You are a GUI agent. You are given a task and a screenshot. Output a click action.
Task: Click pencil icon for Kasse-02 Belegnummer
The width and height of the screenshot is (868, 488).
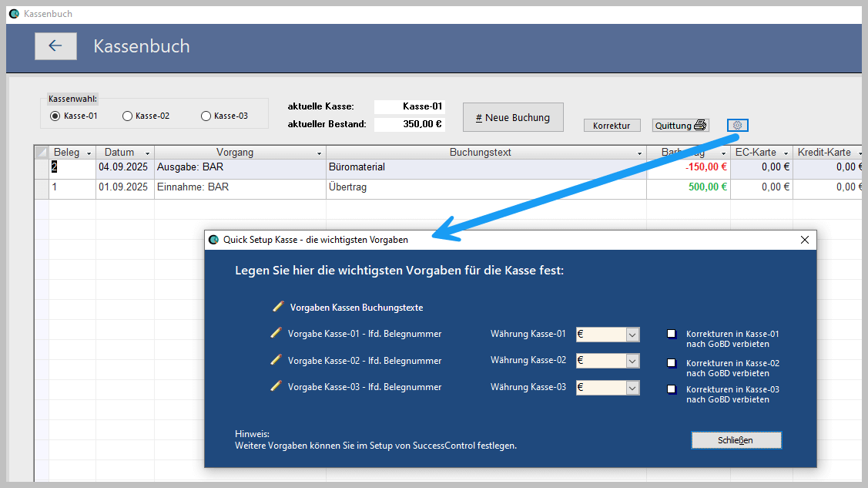point(276,360)
